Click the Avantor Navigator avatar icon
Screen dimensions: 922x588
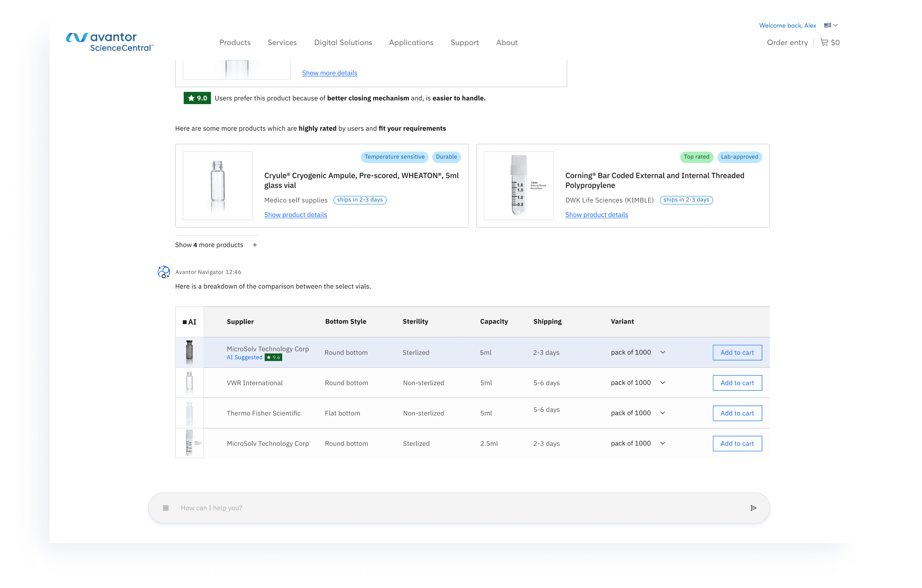[x=164, y=272]
